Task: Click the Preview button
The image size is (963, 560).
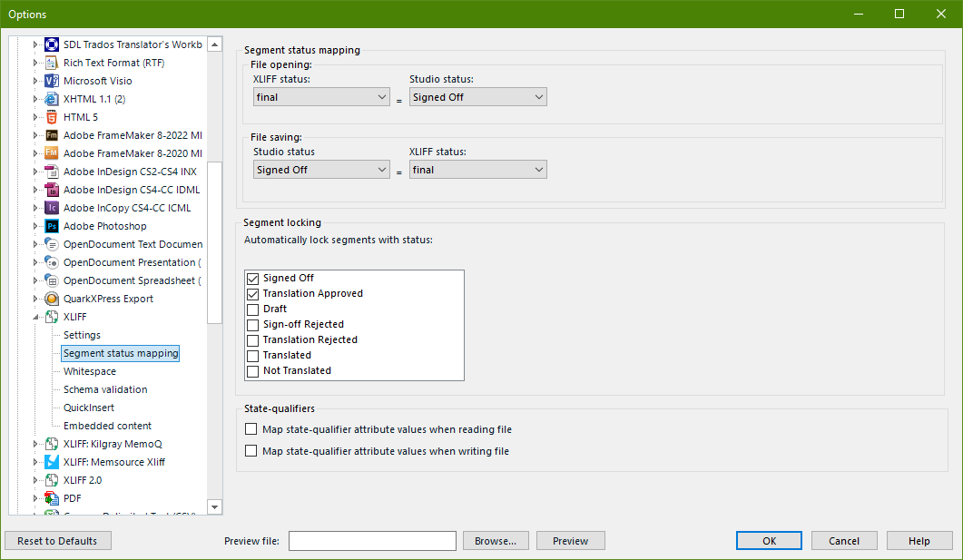Action: coord(571,541)
